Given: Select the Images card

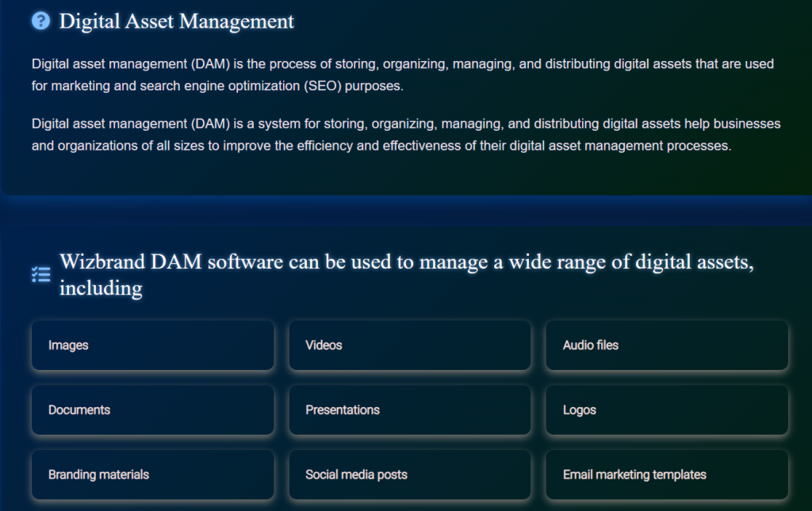Looking at the screenshot, I should (x=153, y=345).
